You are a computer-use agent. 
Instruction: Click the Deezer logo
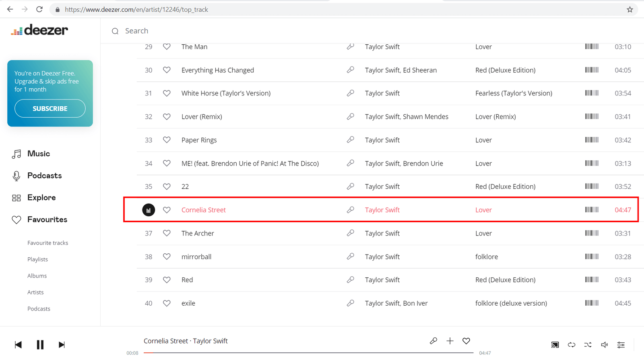coord(39,30)
